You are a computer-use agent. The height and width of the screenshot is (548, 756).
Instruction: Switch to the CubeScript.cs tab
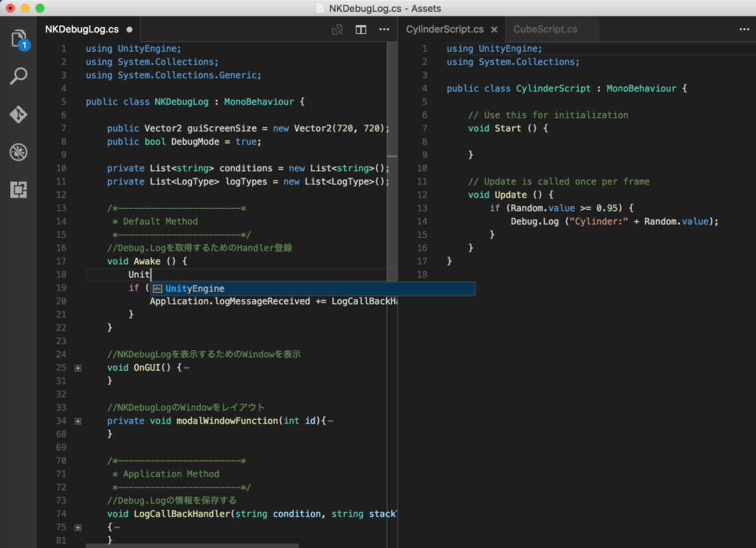545,30
